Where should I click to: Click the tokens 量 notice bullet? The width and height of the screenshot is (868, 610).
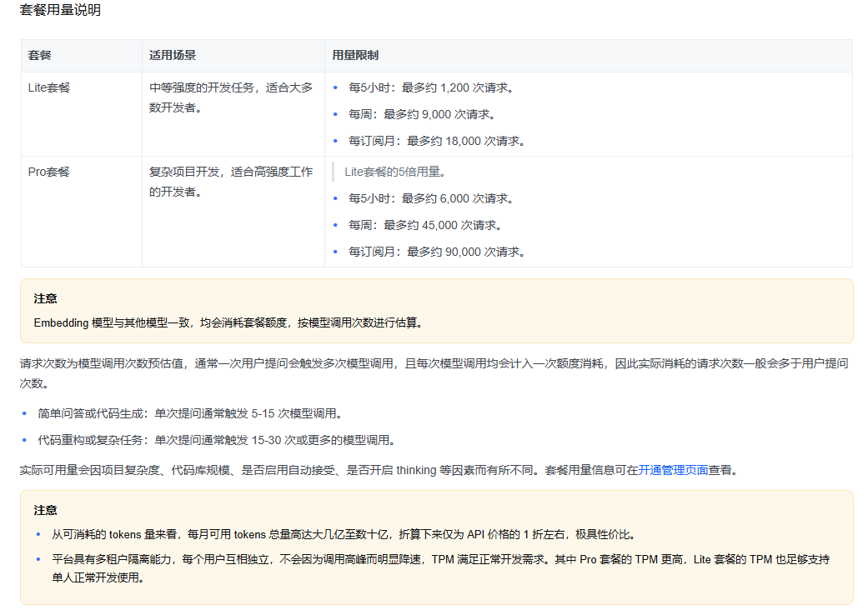[344, 535]
